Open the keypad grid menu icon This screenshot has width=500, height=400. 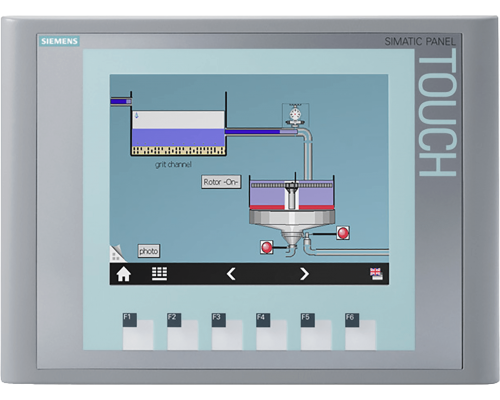point(159,273)
